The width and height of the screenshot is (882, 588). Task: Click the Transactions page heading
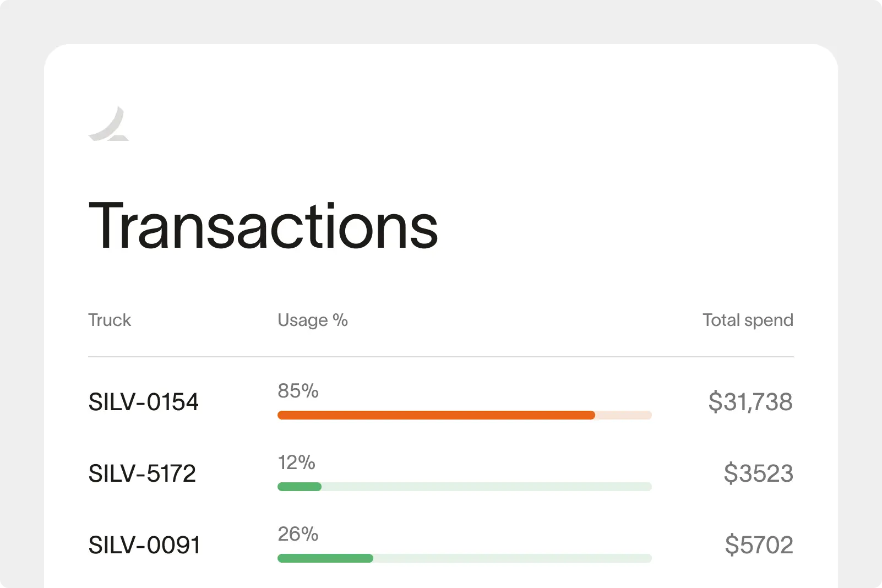click(x=263, y=226)
